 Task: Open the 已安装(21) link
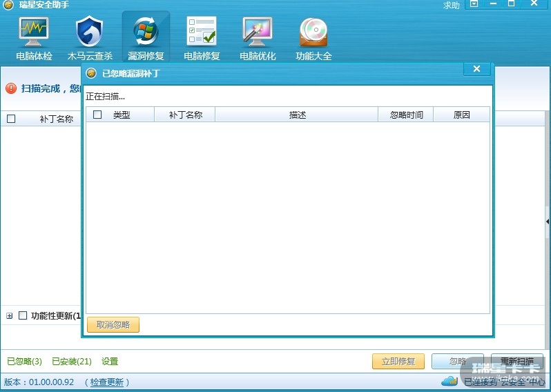click(x=72, y=361)
